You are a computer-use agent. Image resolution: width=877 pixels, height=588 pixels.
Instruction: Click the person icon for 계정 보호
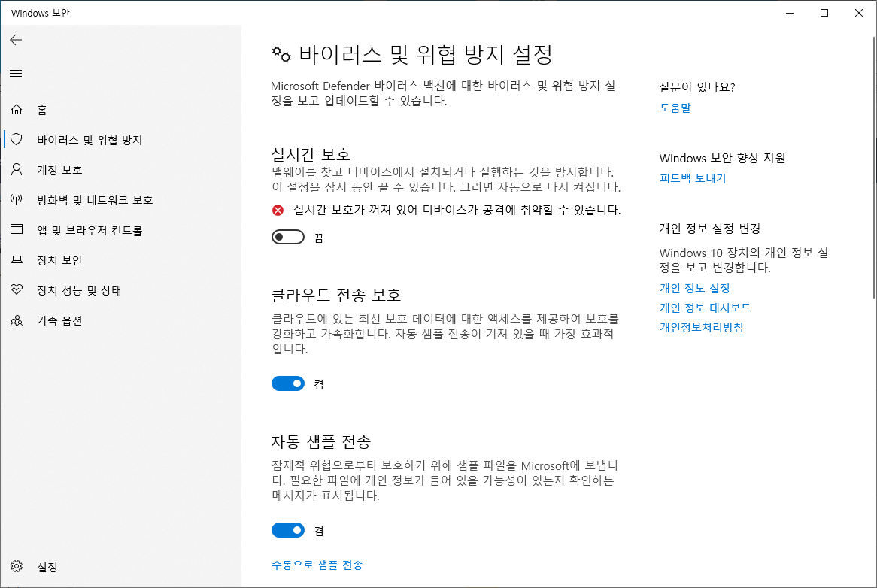tap(17, 169)
